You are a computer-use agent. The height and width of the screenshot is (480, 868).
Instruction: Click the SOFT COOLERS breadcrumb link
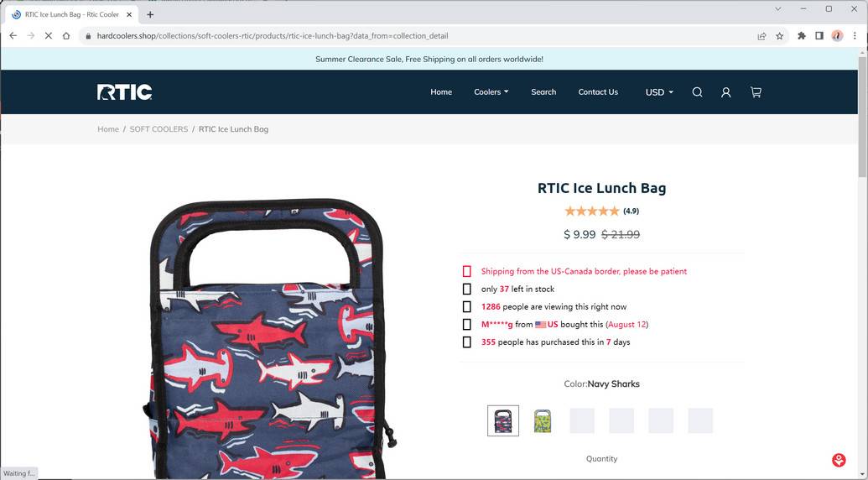click(x=159, y=129)
